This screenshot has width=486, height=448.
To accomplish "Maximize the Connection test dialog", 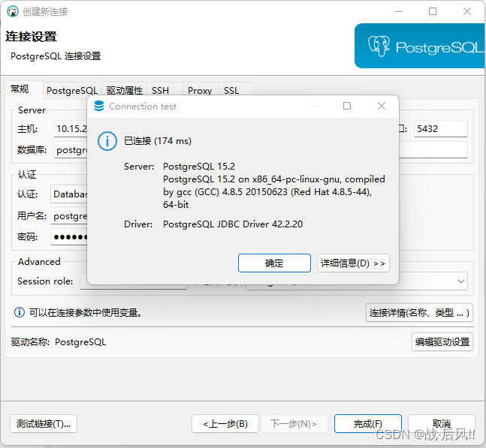I will point(347,107).
